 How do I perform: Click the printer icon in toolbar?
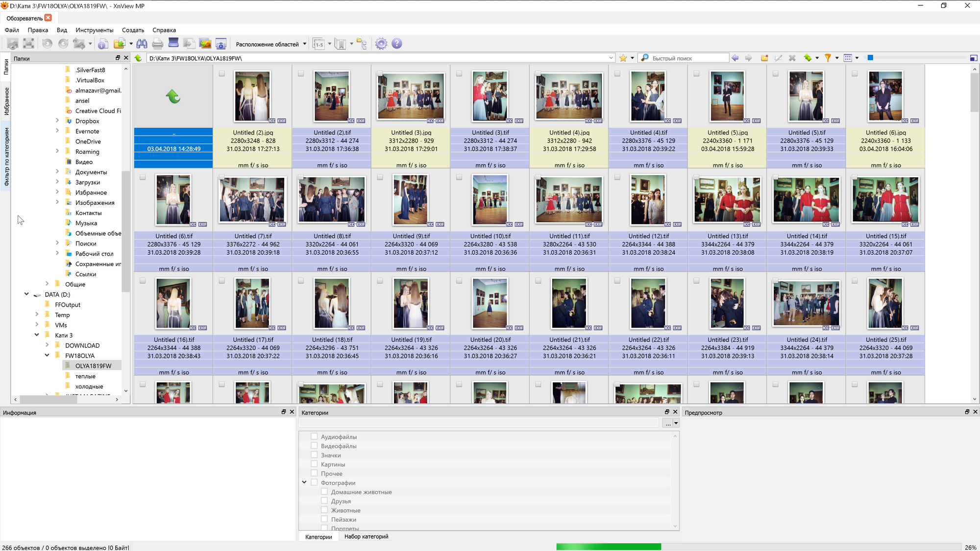coord(157,44)
